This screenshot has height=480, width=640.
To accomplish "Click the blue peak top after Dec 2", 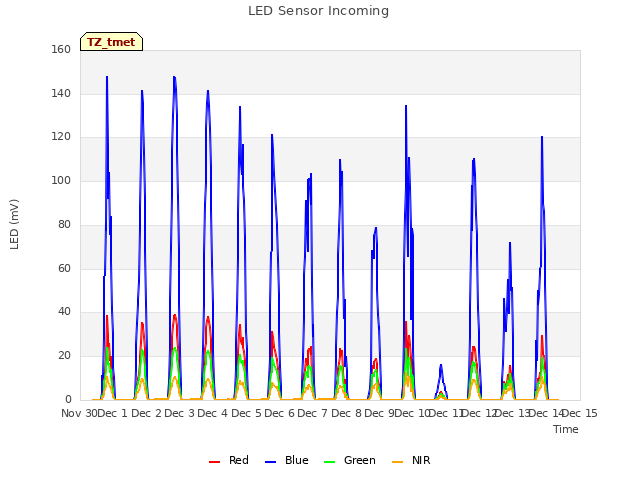I will pyautogui.click(x=175, y=78).
